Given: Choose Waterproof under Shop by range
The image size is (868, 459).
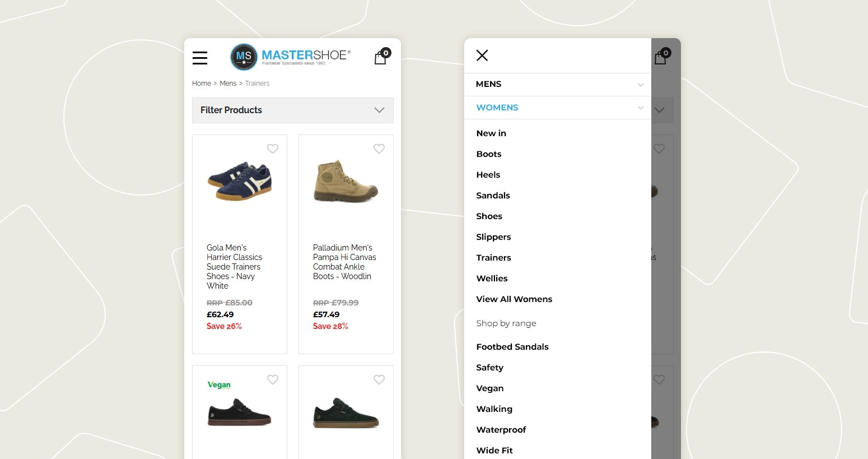Looking at the screenshot, I should pyautogui.click(x=501, y=430).
